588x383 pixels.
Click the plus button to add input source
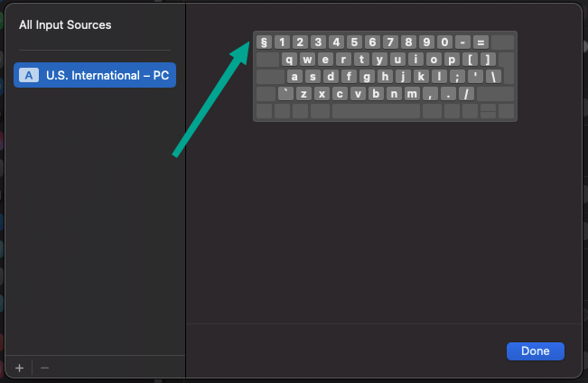tap(19, 368)
